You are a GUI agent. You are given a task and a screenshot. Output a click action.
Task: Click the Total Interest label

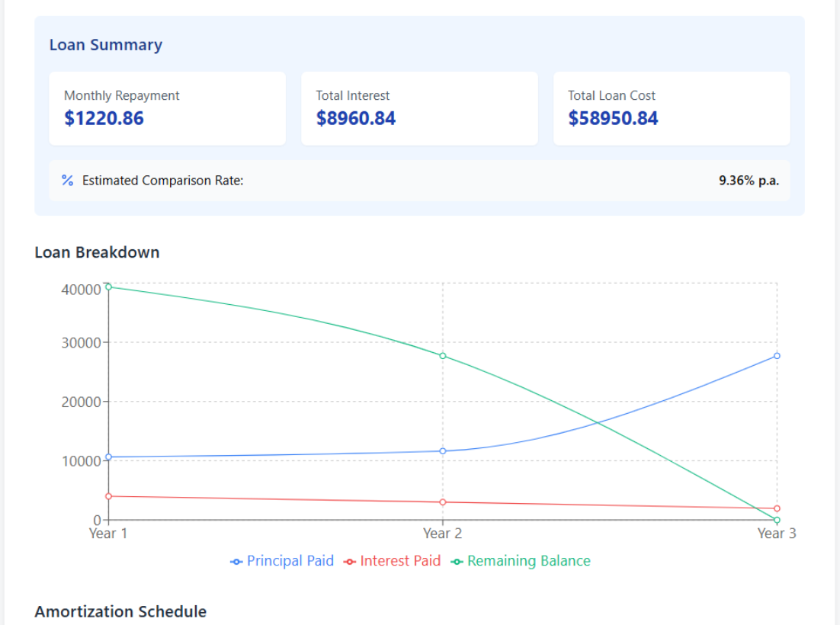click(352, 96)
